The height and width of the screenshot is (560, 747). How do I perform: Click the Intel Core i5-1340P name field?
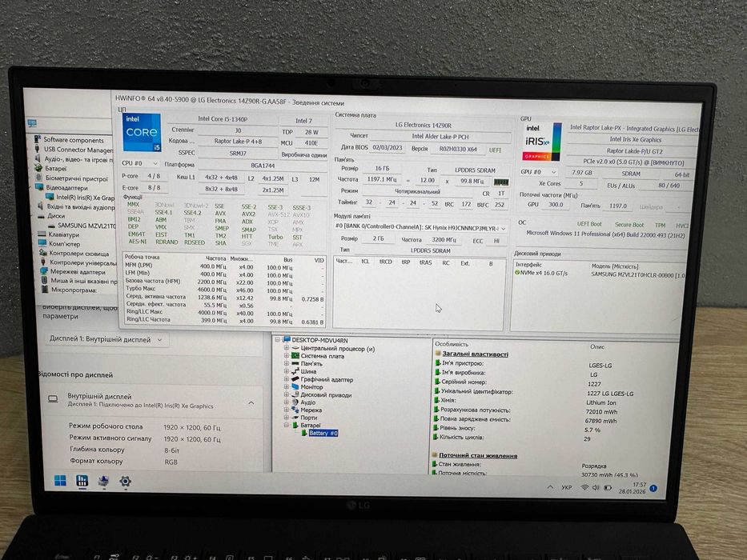coord(223,119)
